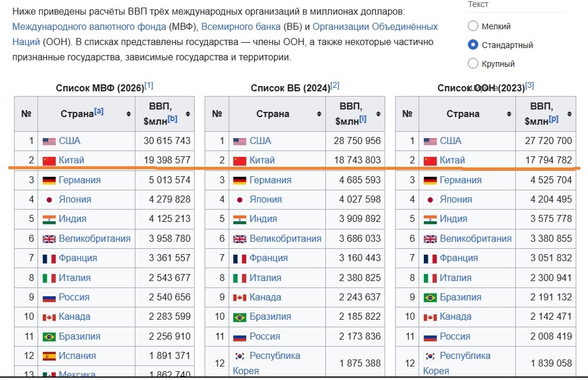Click the Бразилия flag in ВБ table
This screenshot has width=588, height=380.
(240, 317)
